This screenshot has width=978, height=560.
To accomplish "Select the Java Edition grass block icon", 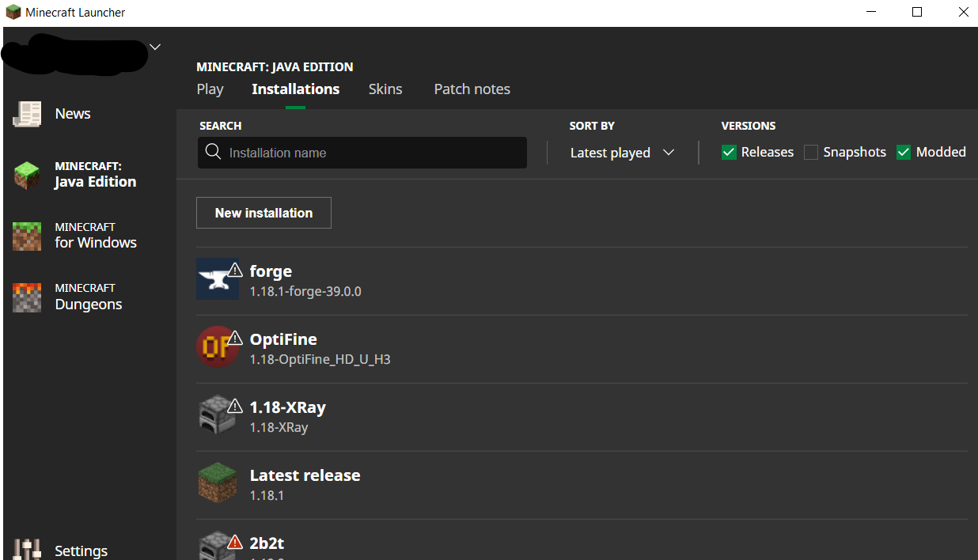I will (27, 175).
